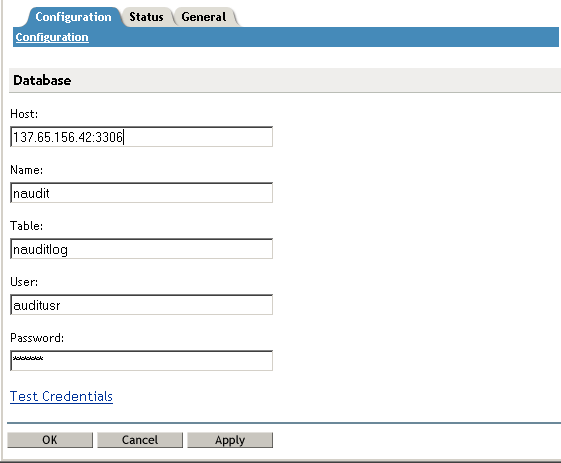Image resolution: width=561 pixels, height=463 pixels.
Task: Click into the database Name field
Action: tap(142, 193)
